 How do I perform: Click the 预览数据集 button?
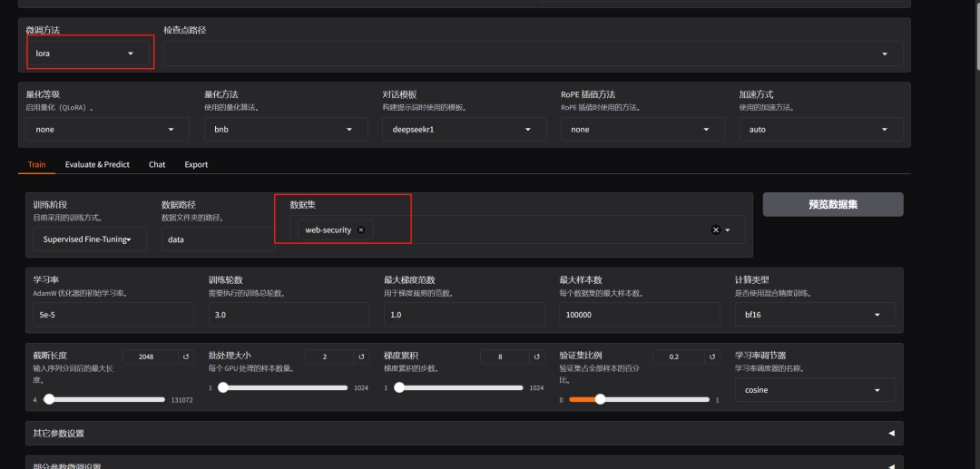832,204
